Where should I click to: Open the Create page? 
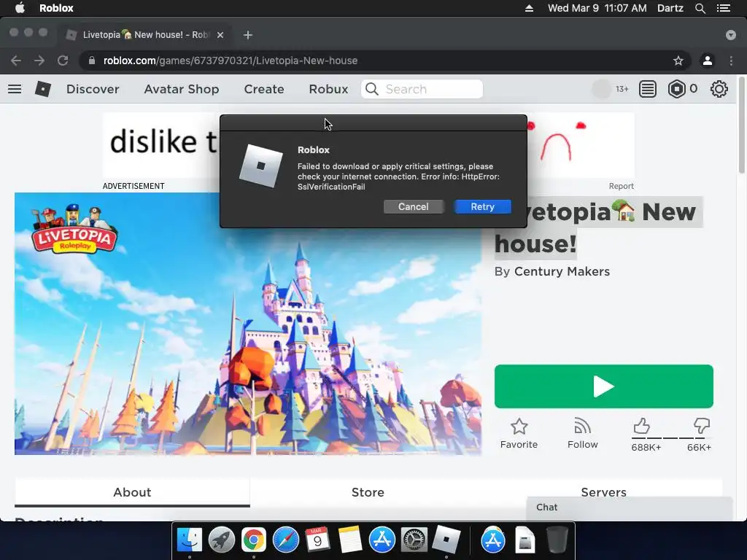[264, 89]
